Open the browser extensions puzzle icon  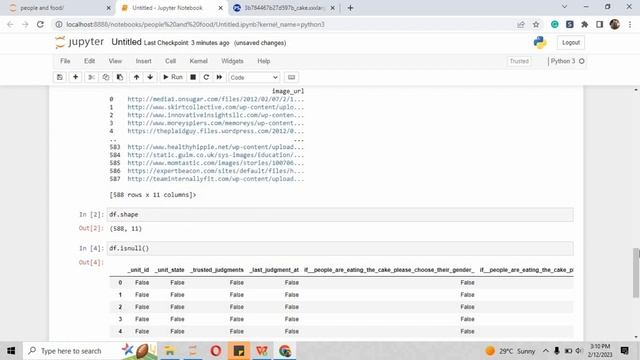(x=584, y=24)
